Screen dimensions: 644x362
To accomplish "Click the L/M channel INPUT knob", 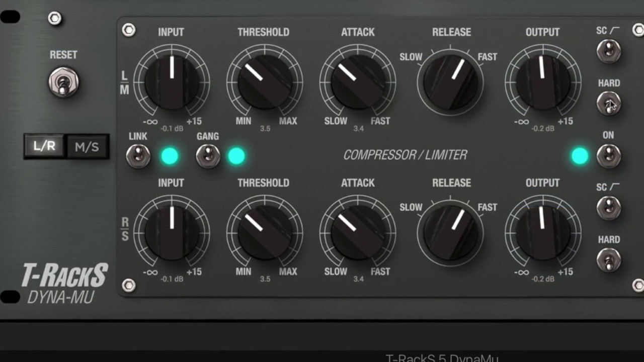I will click(172, 82).
